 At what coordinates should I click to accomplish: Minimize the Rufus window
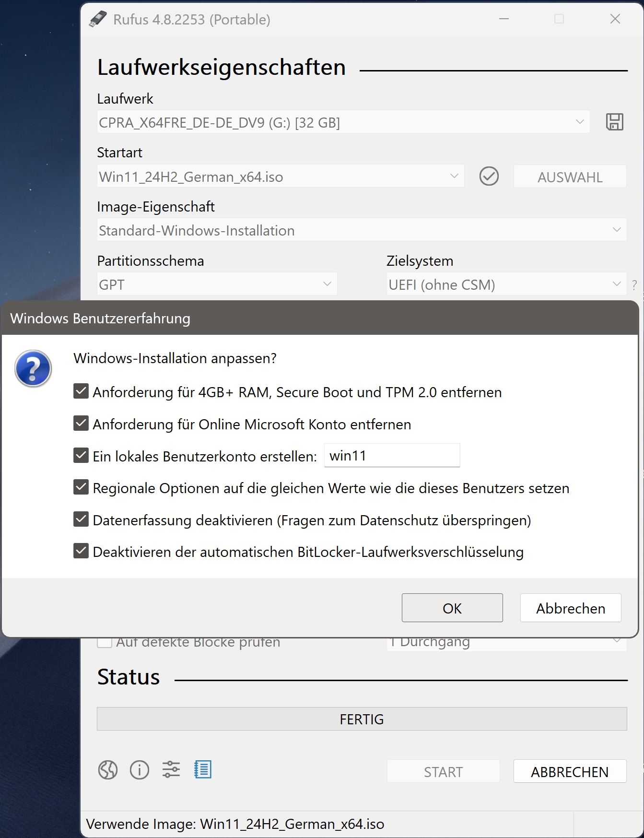(503, 19)
